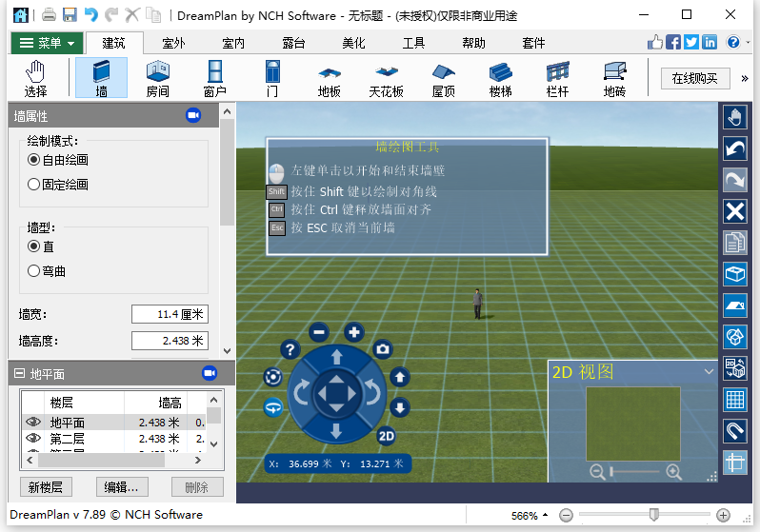Toggle visibility eye of 地平面 floor

click(33, 422)
